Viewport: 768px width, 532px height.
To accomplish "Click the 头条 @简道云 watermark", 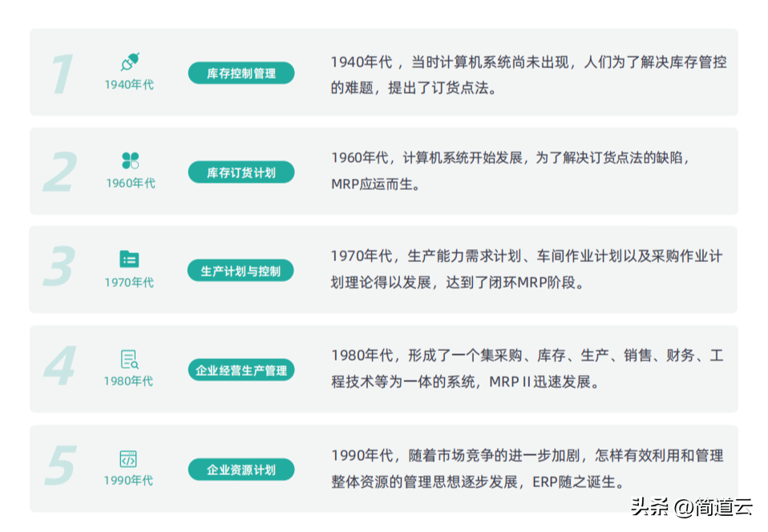I will pos(692,506).
